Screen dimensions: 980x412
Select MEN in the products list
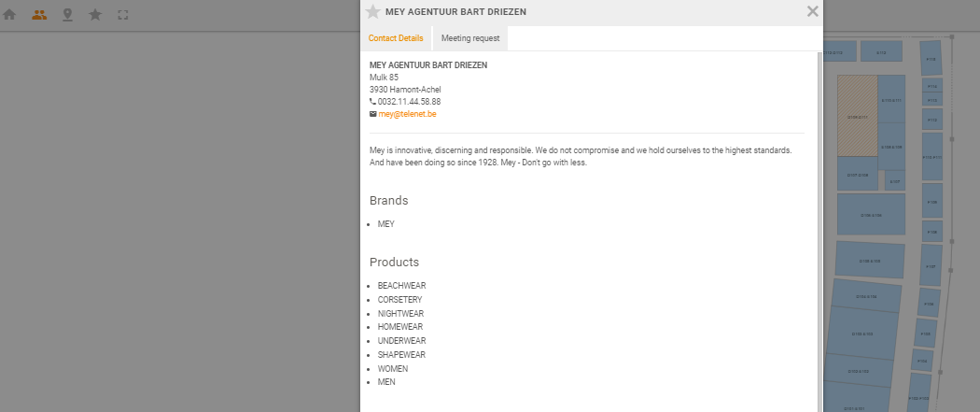[x=386, y=381]
